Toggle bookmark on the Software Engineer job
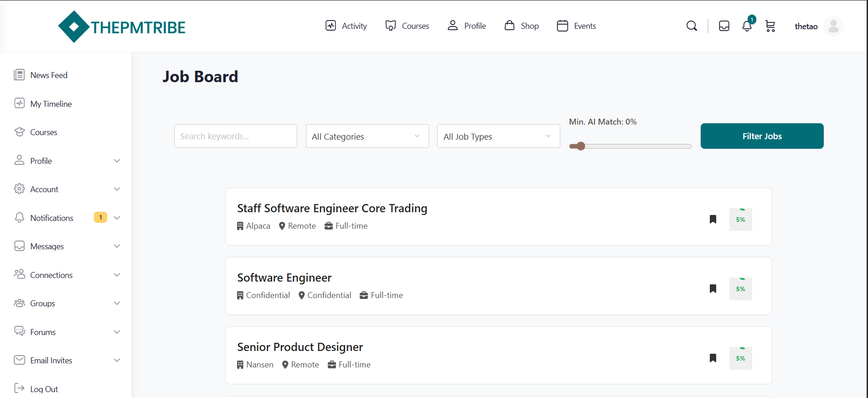The width and height of the screenshot is (868, 398). pyautogui.click(x=713, y=289)
